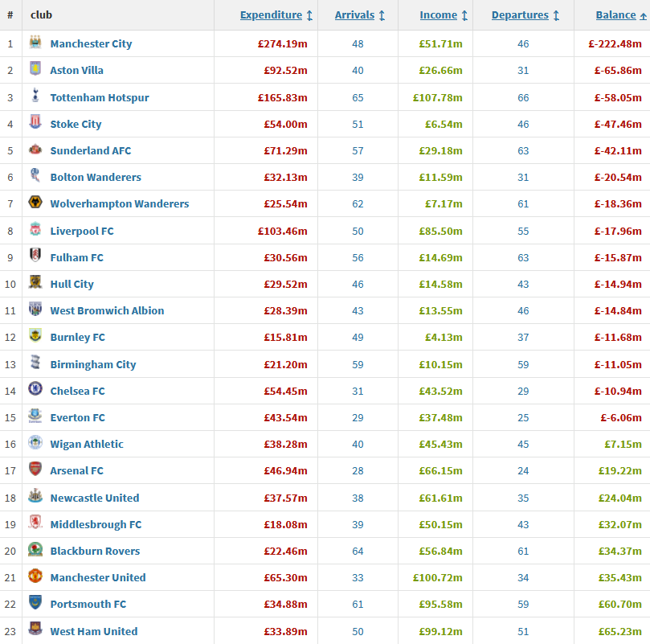Viewport: 650px width, 644px height.
Task: Click the Sunderland AFC crest icon
Action: (x=35, y=149)
